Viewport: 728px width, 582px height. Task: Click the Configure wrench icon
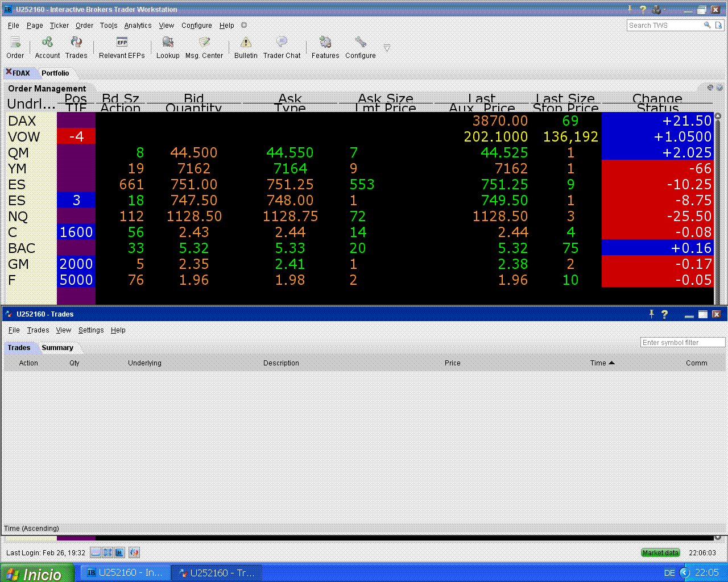(361, 43)
